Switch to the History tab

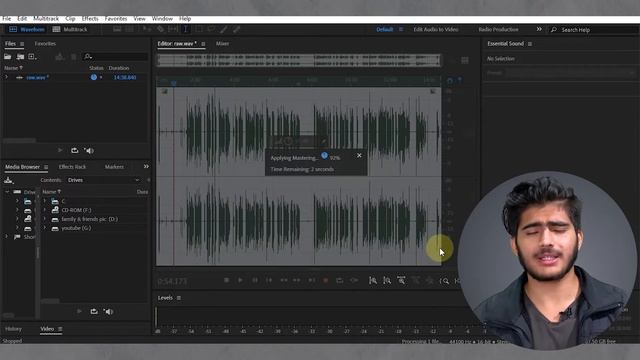tap(13, 329)
